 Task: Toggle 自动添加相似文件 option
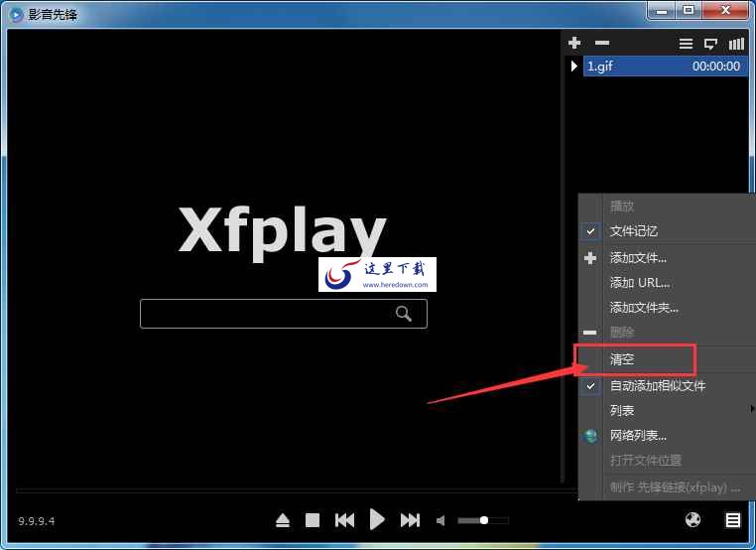(668, 386)
